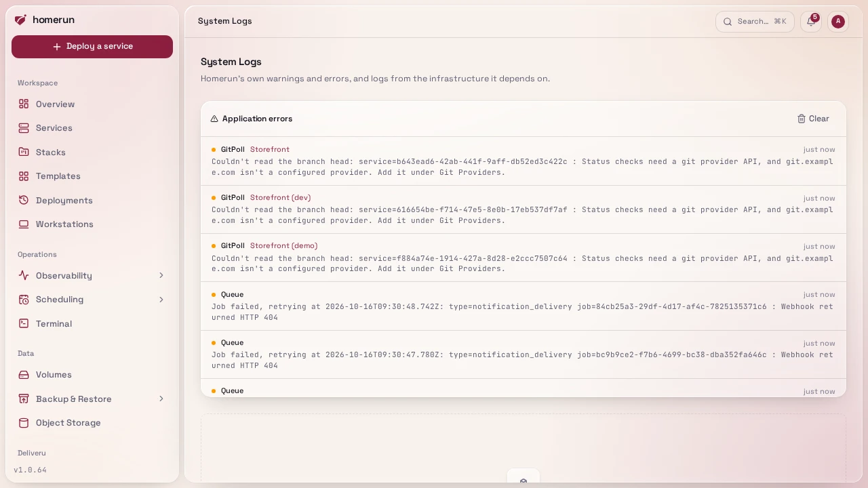Click the user avatar A
This screenshot has height=488, width=868.
[838, 22]
